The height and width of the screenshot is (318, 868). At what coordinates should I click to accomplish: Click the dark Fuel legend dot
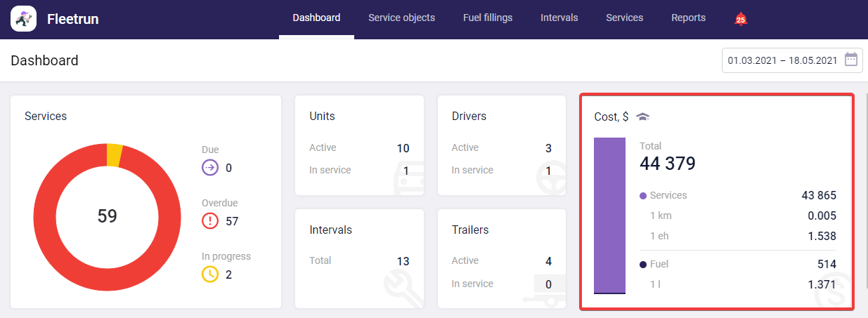643,265
